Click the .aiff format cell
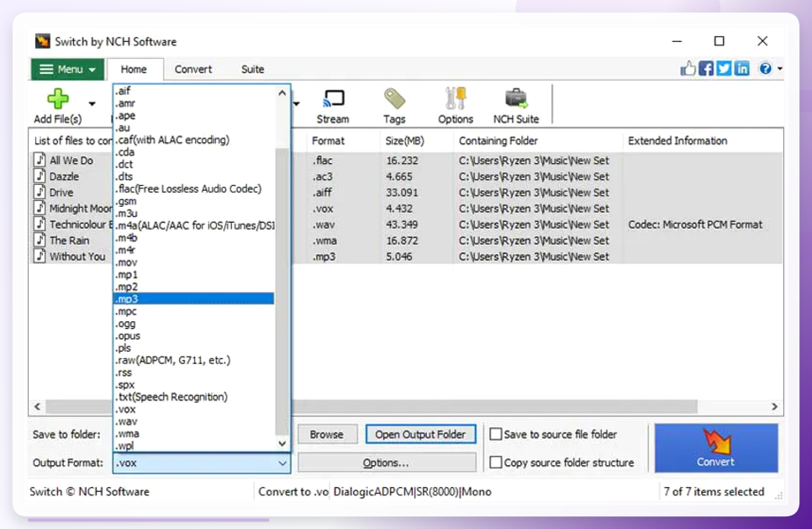This screenshot has height=529, width=812. pyautogui.click(x=322, y=193)
